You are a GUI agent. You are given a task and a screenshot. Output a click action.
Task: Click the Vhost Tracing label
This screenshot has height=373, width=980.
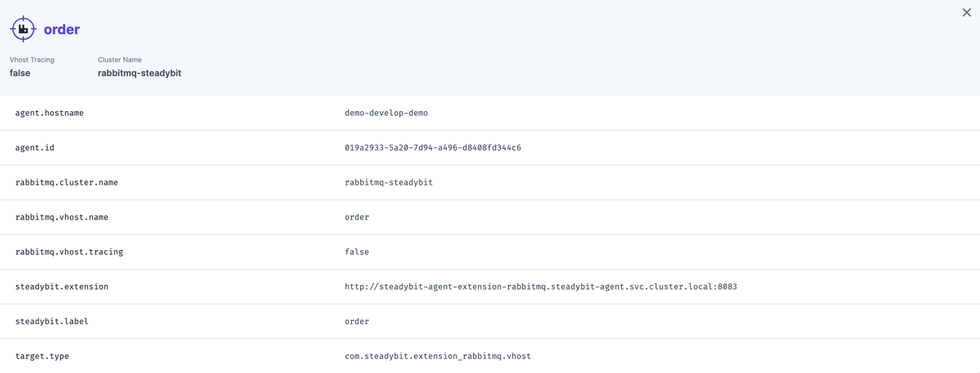click(32, 60)
